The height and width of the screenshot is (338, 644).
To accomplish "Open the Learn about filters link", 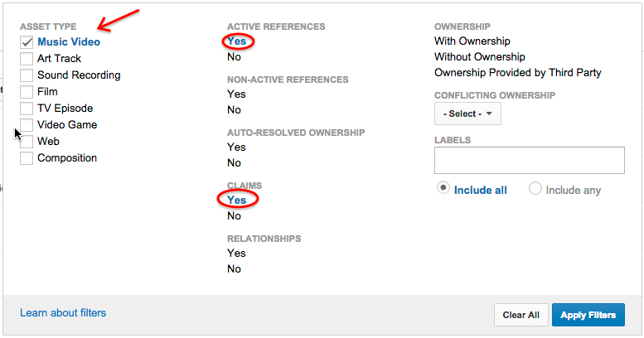I will [63, 312].
